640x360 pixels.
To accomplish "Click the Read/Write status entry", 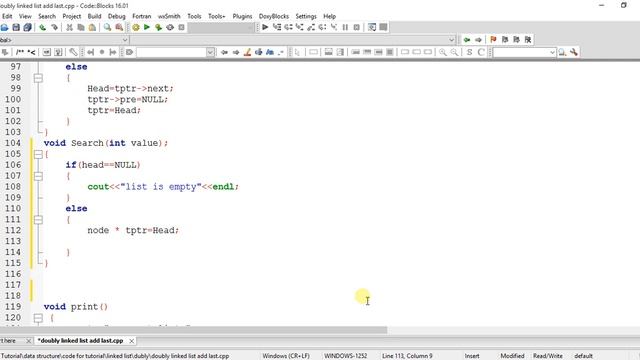I will (547, 356).
